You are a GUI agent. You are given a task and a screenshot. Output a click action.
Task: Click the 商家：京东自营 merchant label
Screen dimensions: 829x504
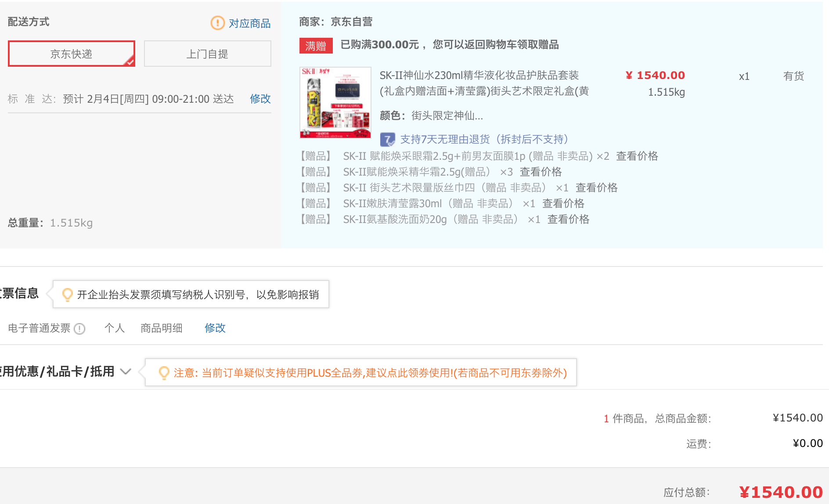pyautogui.click(x=336, y=22)
